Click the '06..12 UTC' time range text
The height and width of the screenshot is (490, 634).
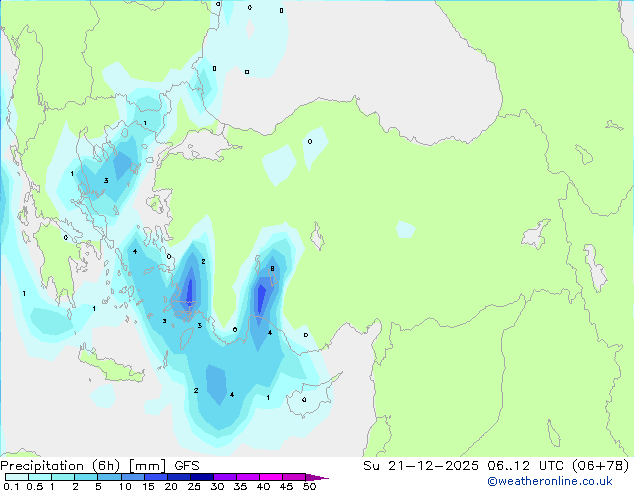[524, 466]
